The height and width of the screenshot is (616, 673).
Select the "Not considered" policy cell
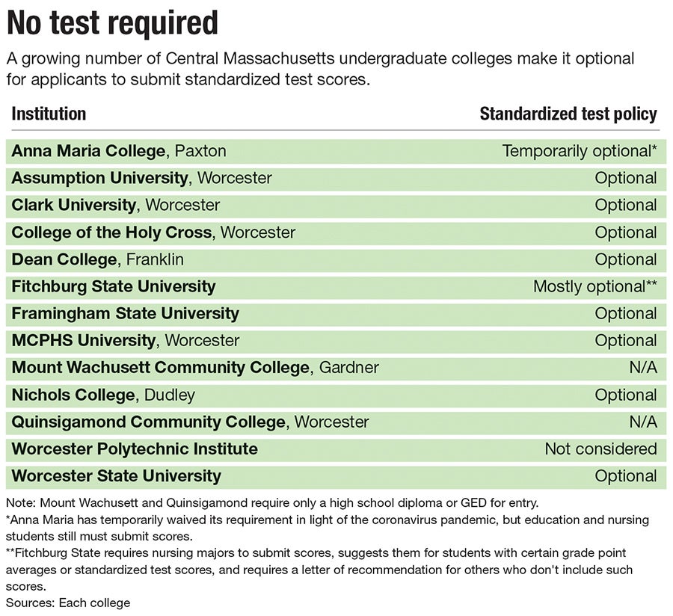600,449
